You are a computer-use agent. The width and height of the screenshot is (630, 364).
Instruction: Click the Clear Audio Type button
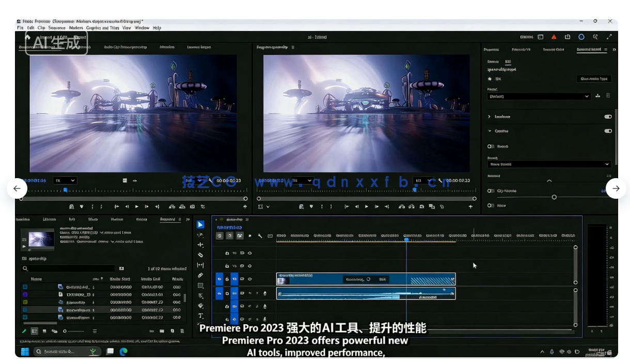[x=594, y=78]
